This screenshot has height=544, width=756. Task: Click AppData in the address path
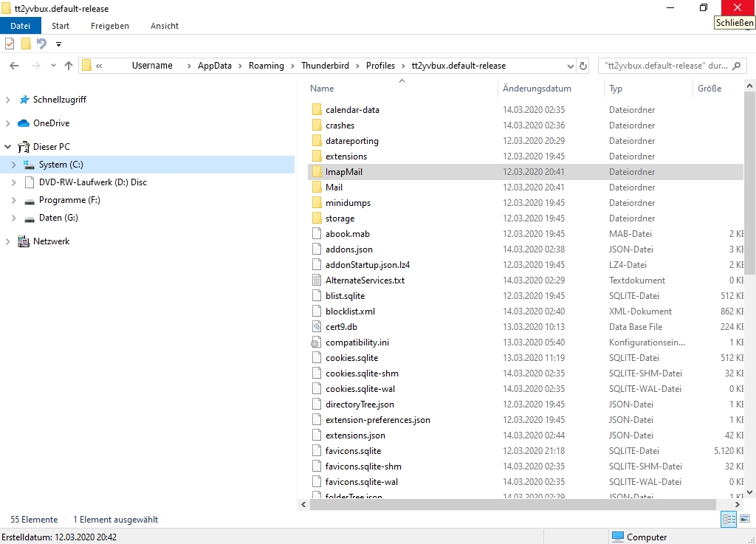(x=215, y=66)
